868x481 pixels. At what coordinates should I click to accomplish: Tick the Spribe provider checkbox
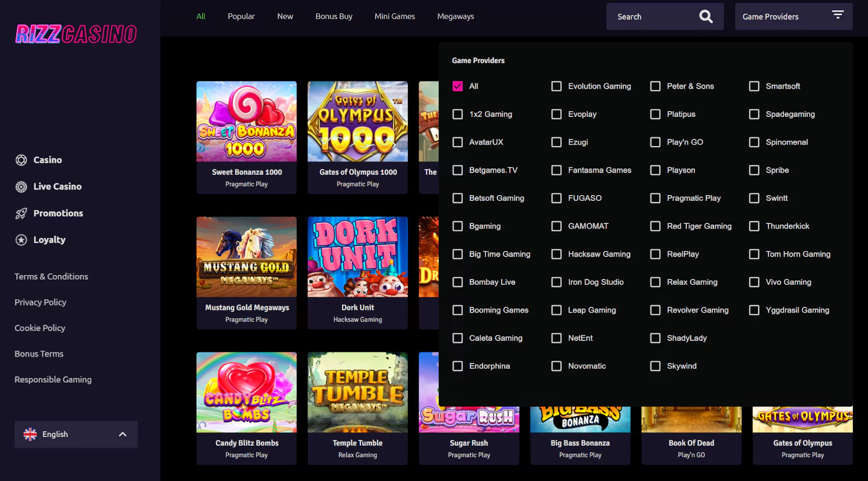click(755, 170)
